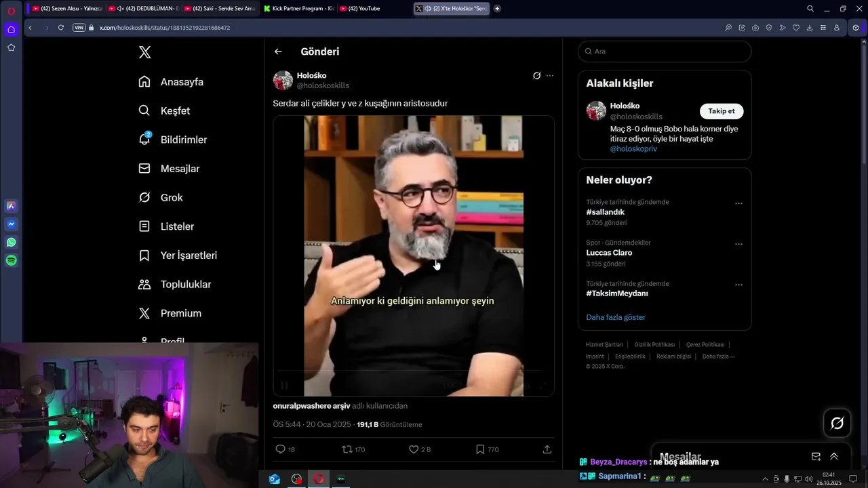Viewport: 868px width, 488px height.
Task: Like the post with 2 B likes
Action: [x=420, y=449]
